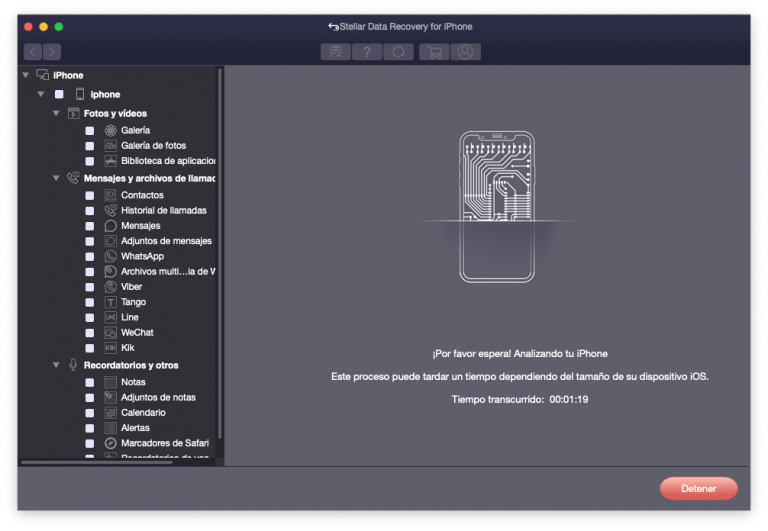Collapse the Recordatorios y otros group
The image size is (768, 531).
tap(56, 365)
